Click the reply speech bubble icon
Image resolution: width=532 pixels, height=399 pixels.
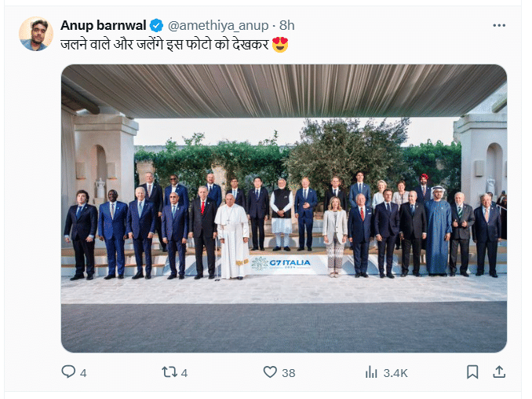coord(68,372)
